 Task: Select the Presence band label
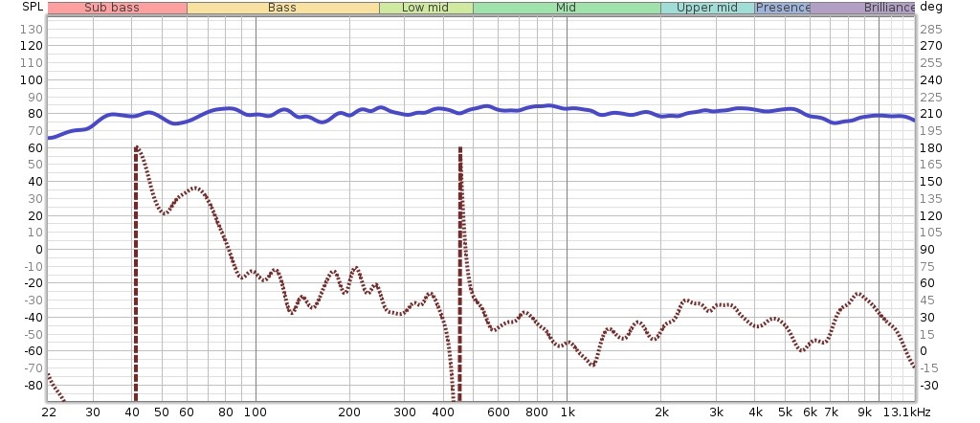coord(783,8)
